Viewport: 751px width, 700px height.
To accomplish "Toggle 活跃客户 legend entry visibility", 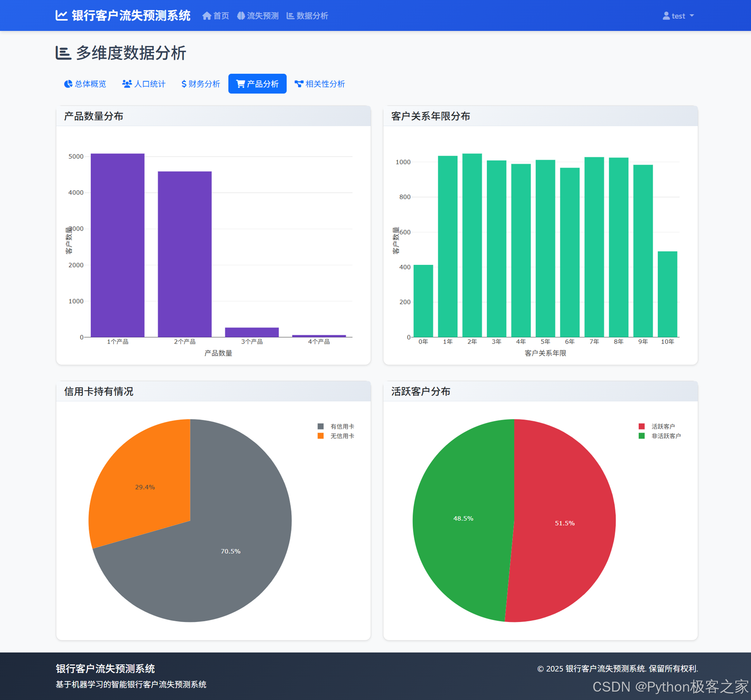I will coord(663,426).
